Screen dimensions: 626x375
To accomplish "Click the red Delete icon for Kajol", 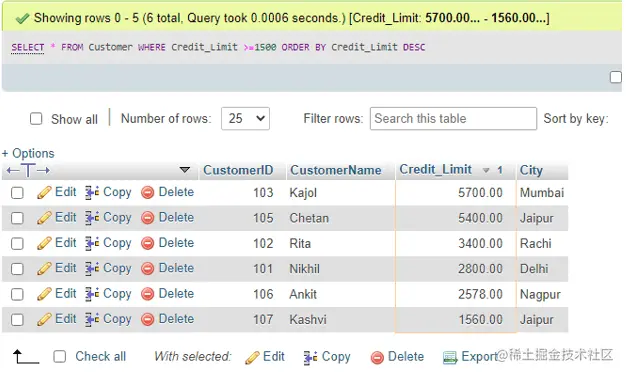I will pos(147,192).
